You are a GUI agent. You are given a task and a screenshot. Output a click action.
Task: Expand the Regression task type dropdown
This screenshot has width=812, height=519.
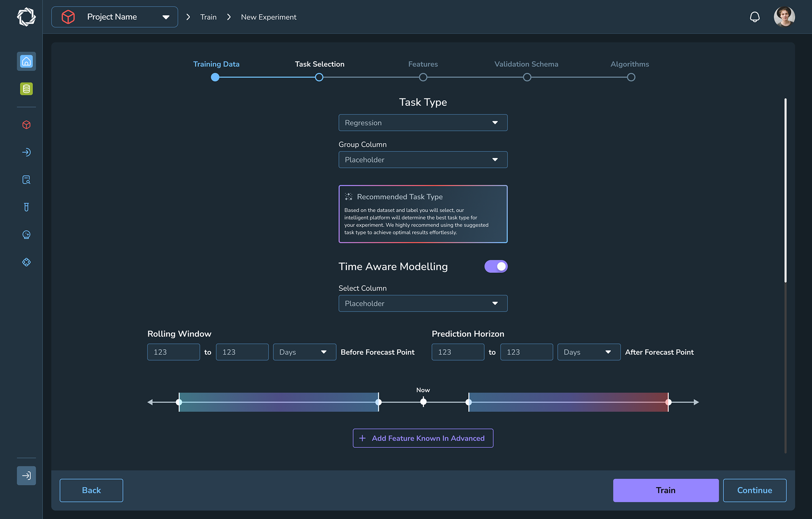tap(423, 123)
